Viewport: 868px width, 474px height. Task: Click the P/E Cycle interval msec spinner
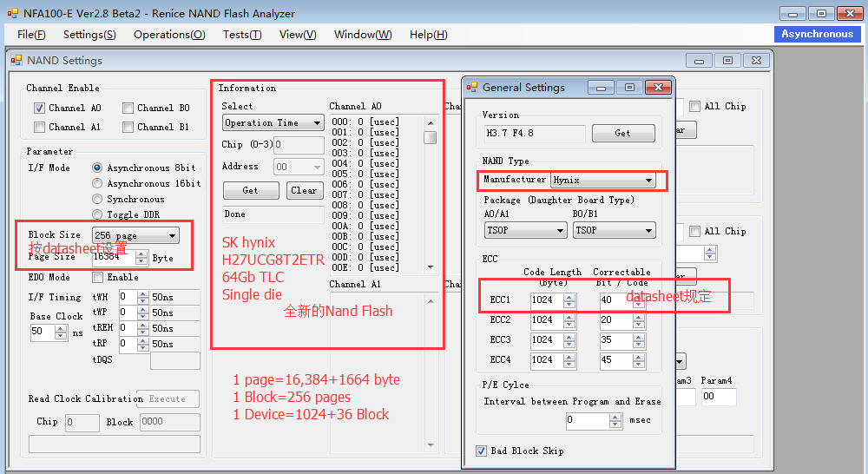(x=615, y=421)
